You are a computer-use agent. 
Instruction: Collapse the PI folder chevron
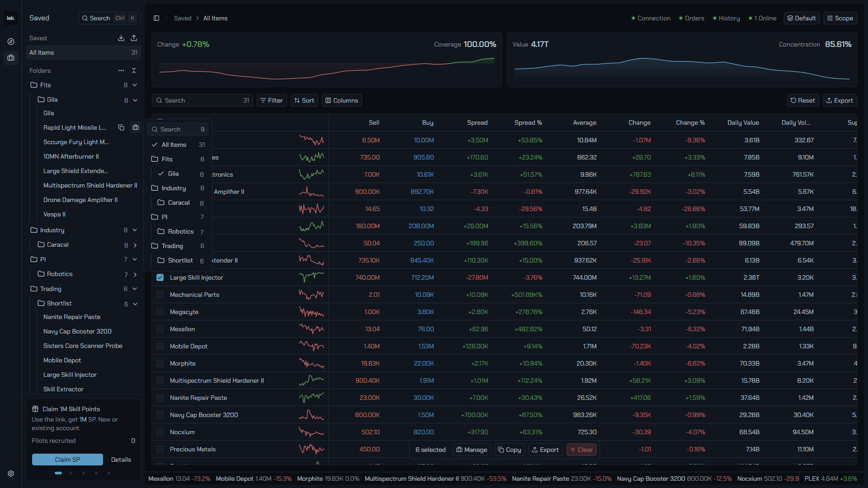coord(135,259)
